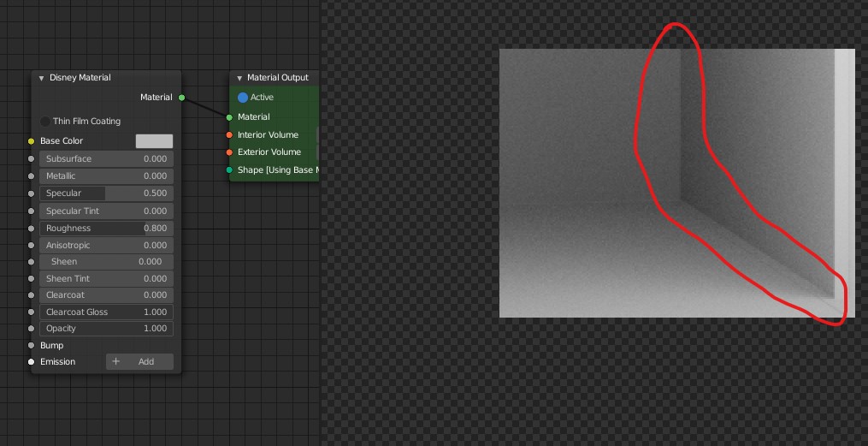Click the orange Interior Volume socket

pyautogui.click(x=229, y=135)
